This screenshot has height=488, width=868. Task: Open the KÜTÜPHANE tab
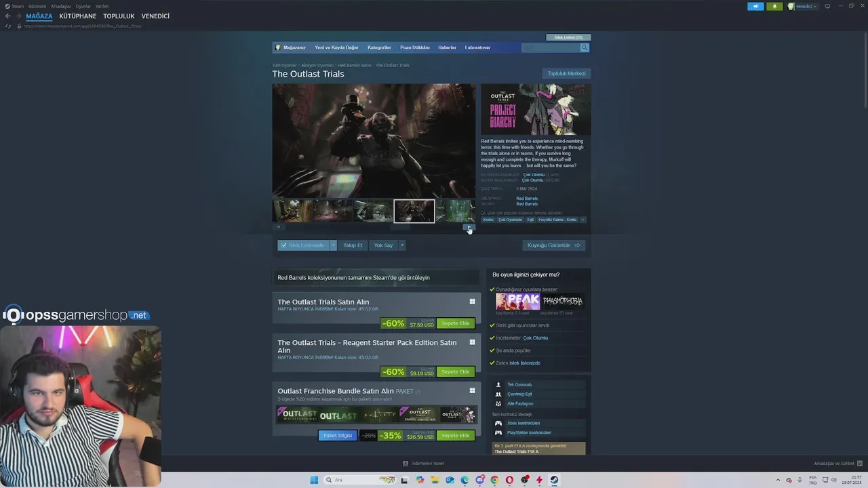coord(77,16)
